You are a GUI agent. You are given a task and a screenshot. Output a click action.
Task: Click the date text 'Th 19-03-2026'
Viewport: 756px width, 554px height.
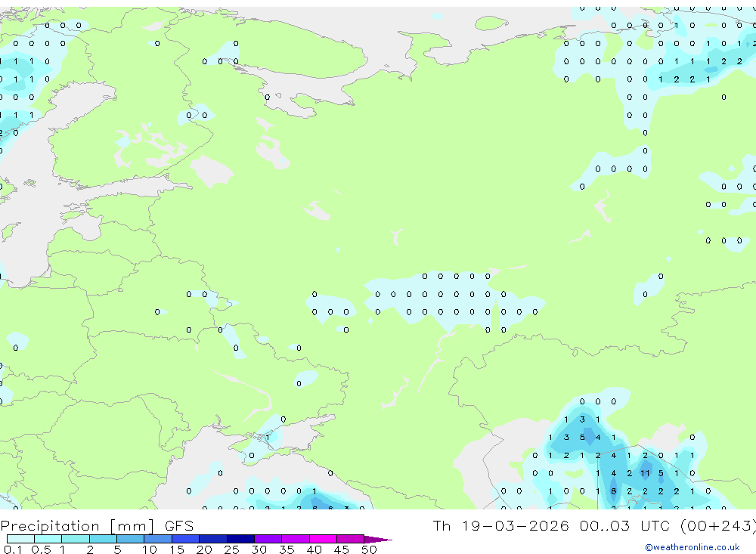[500, 526]
